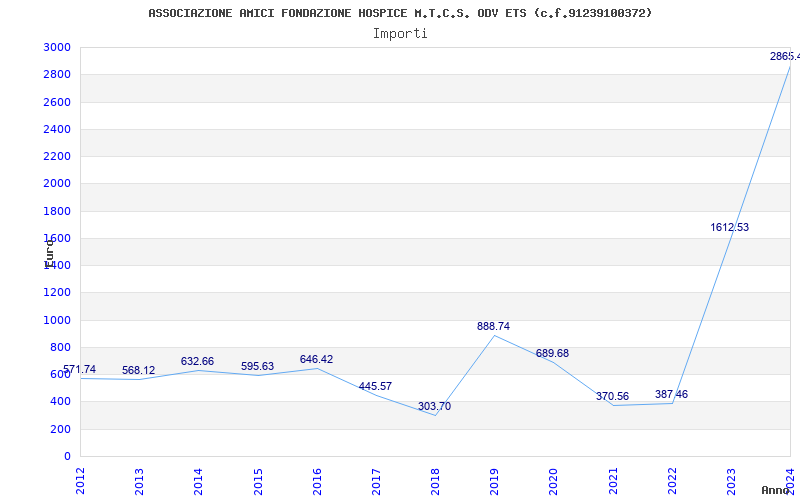Click the Euro y-axis title
This screenshot has height=500, width=800.
click(x=48, y=252)
